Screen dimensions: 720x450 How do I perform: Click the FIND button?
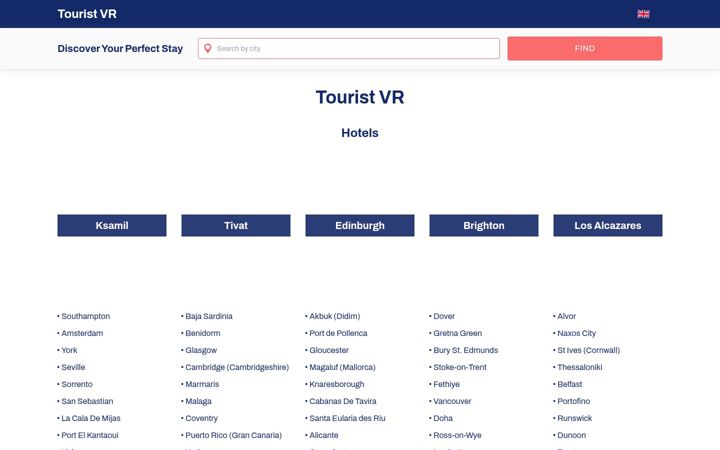(585, 48)
